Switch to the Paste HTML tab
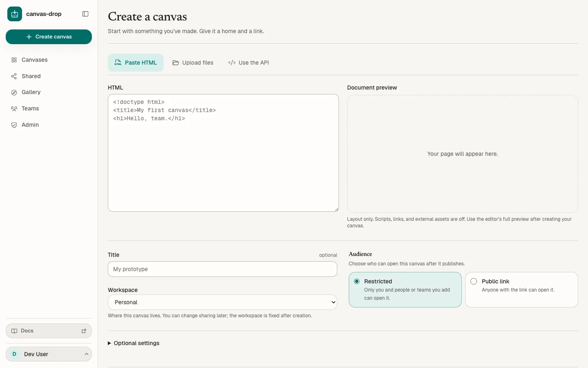The width and height of the screenshot is (588, 368). pos(136,63)
